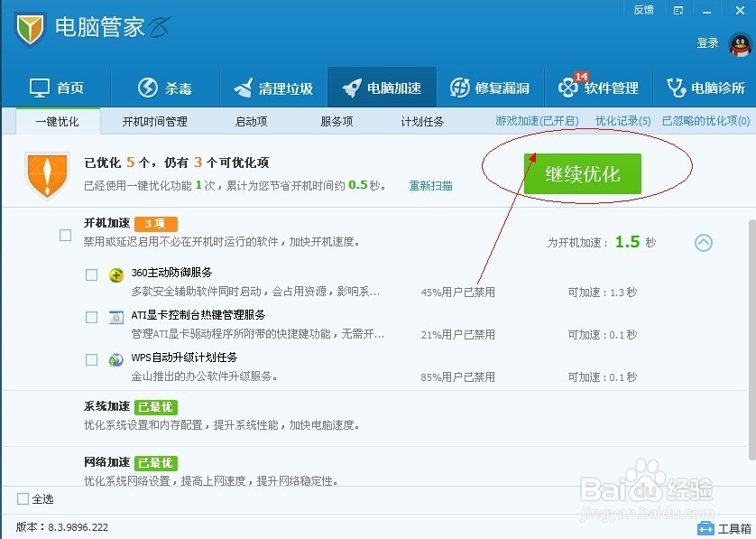The width and height of the screenshot is (756, 539).
Task: Click the green 继续优化 button
Action: pyautogui.click(x=581, y=174)
